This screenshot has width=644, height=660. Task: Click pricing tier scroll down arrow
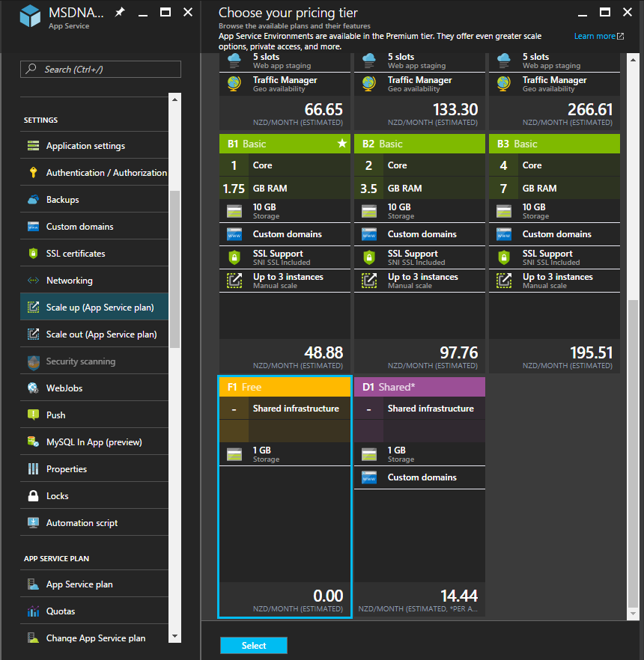click(x=633, y=614)
